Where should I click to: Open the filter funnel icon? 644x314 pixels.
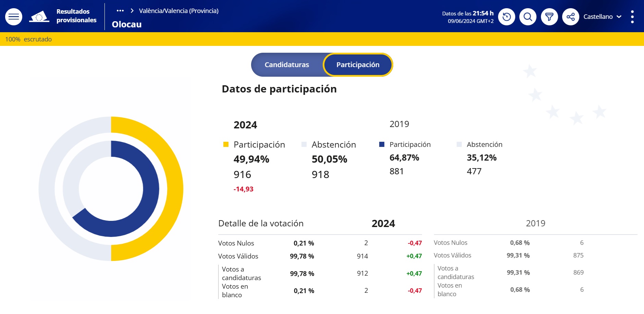[549, 17]
